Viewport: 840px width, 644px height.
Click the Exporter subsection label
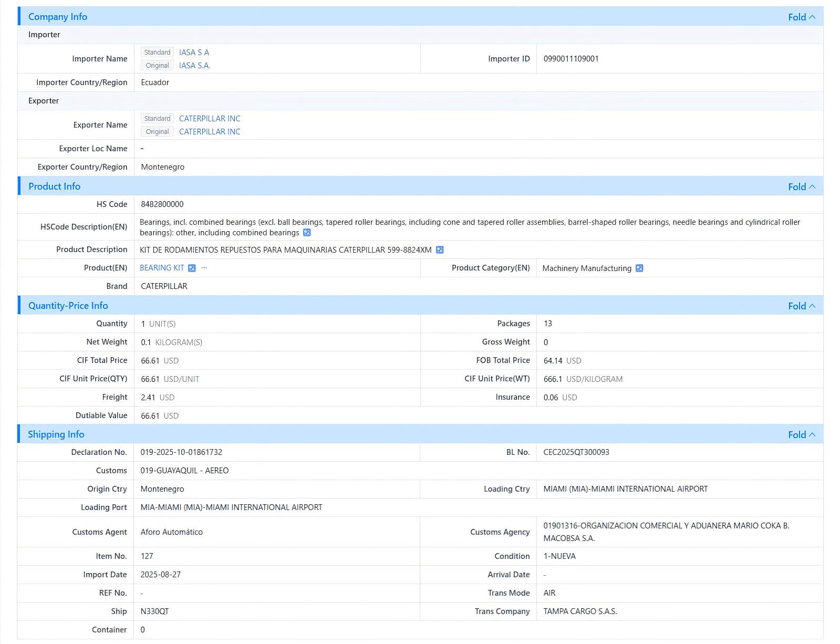click(44, 101)
